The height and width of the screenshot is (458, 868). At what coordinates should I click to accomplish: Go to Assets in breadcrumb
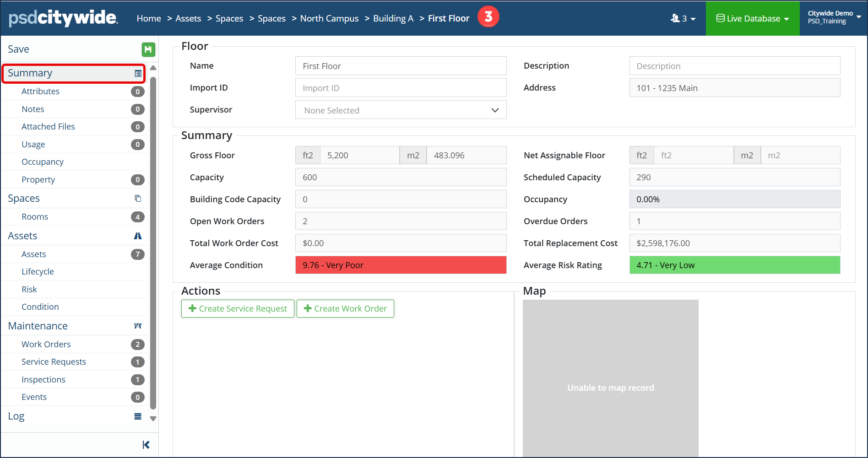[188, 18]
